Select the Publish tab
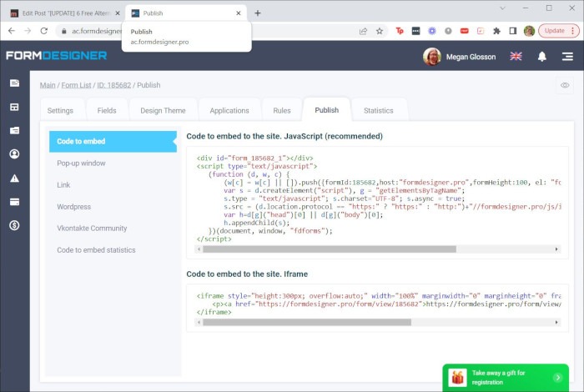The width and height of the screenshot is (584, 392). coord(327,110)
